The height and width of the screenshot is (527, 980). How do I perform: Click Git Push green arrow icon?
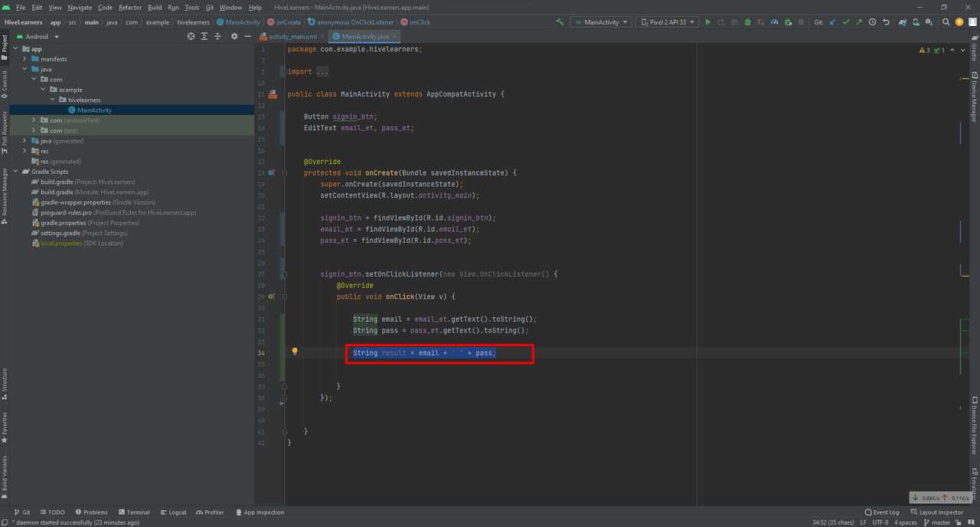(859, 22)
